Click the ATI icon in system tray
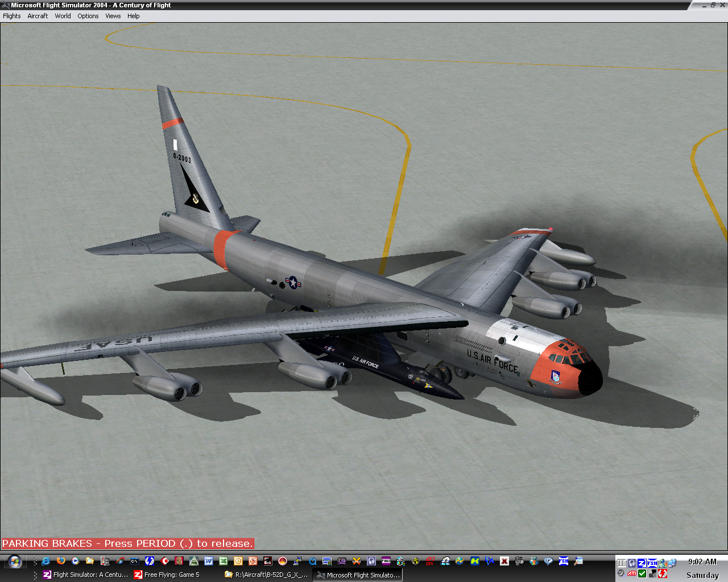 (632, 573)
